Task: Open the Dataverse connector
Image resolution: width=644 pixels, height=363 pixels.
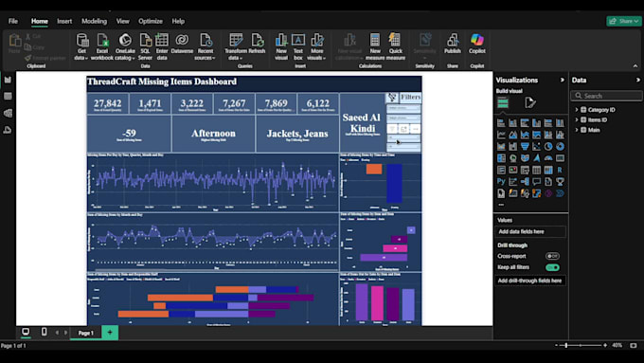Action: 182,44
